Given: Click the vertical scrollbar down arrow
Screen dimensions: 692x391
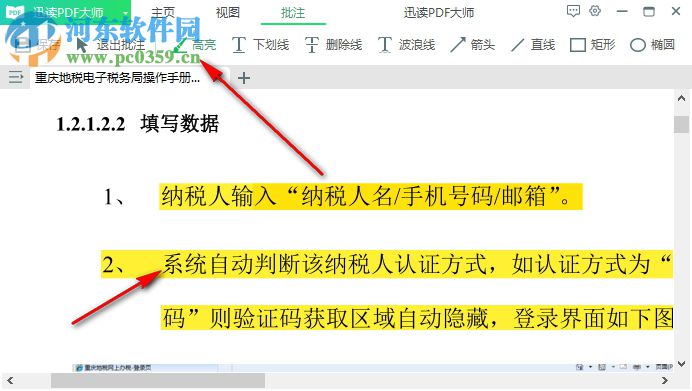Looking at the screenshot, I should coord(681,364).
